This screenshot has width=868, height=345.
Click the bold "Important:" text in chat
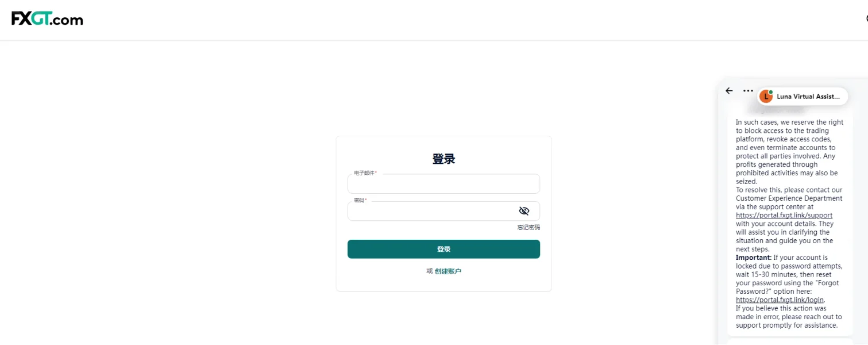click(754, 258)
